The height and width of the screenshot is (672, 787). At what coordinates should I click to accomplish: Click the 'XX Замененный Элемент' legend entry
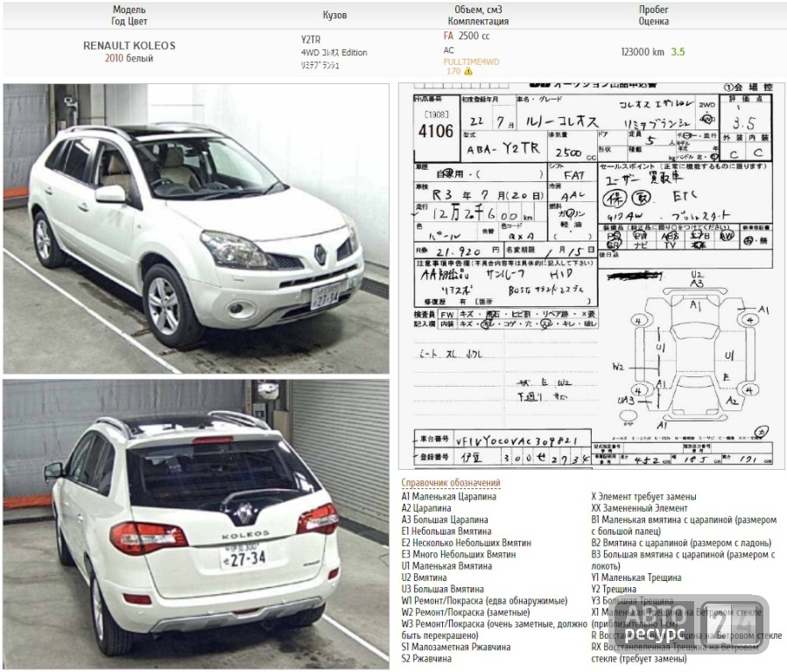tap(639, 508)
